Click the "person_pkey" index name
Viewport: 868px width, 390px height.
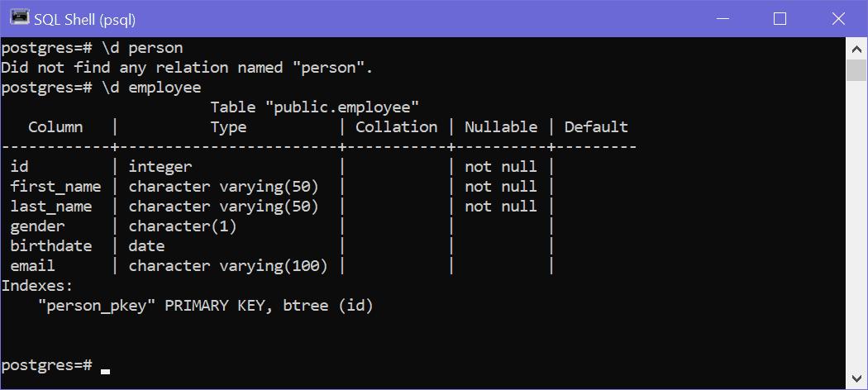pos(96,306)
